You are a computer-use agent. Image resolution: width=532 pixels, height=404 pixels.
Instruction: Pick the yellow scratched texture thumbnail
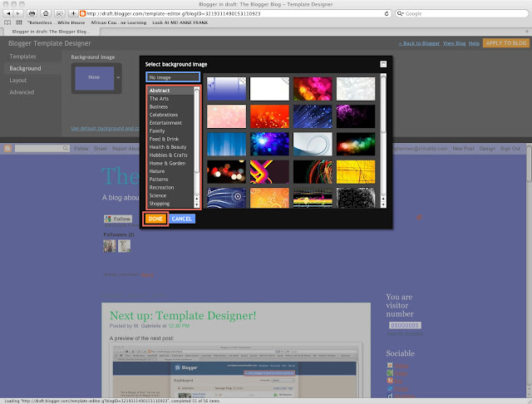click(356, 172)
